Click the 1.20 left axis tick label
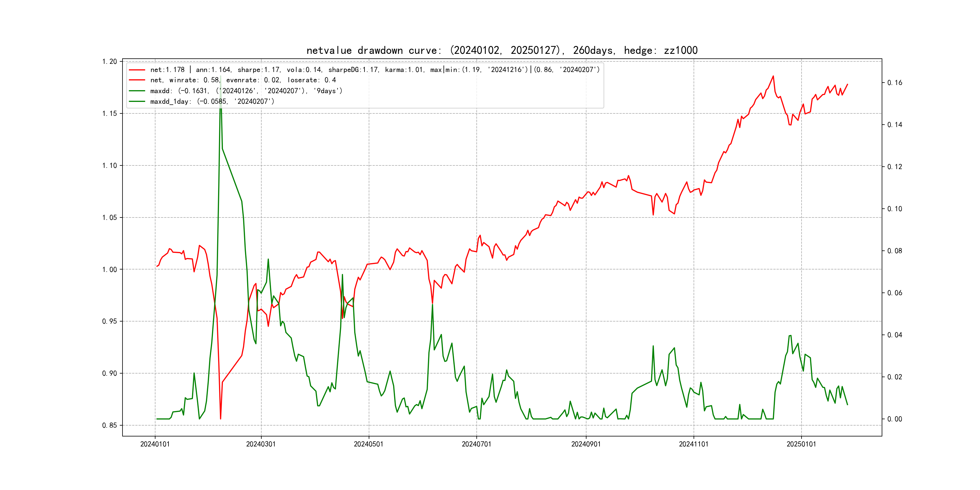 (x=109, y=62)
